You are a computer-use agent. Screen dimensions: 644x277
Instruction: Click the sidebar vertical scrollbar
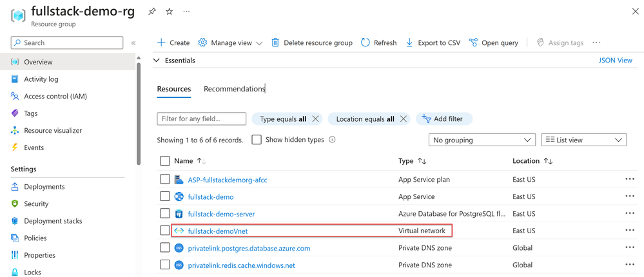pyautogui.click(x=139, y=115)
